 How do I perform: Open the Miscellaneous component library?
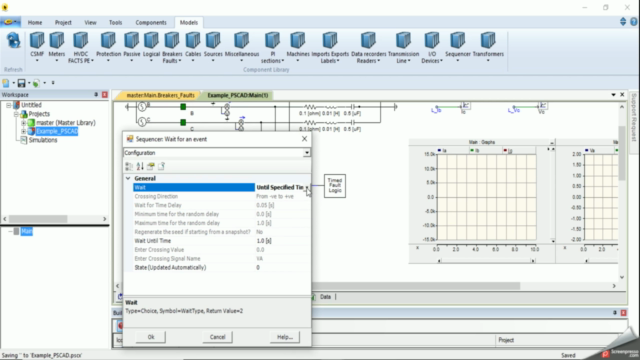(242, 47)
